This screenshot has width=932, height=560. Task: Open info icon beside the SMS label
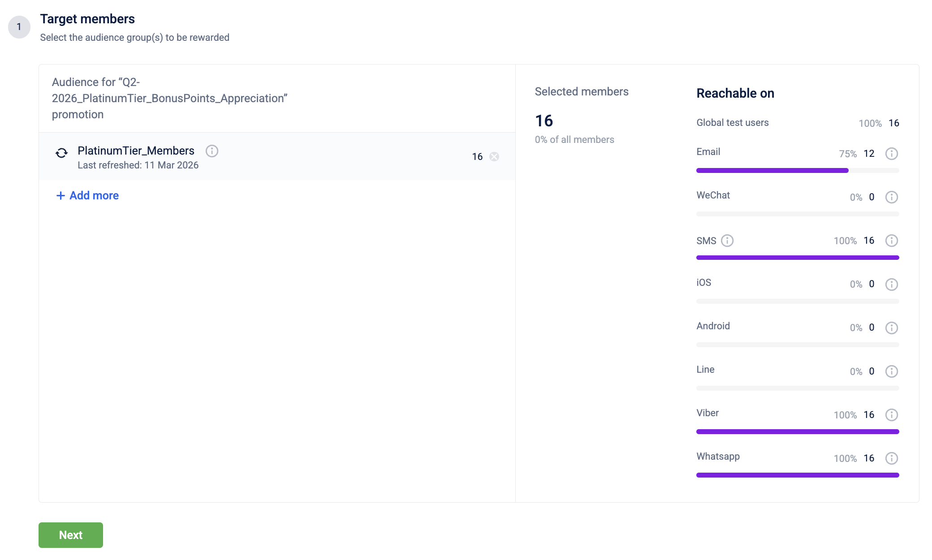pos(727,241)
